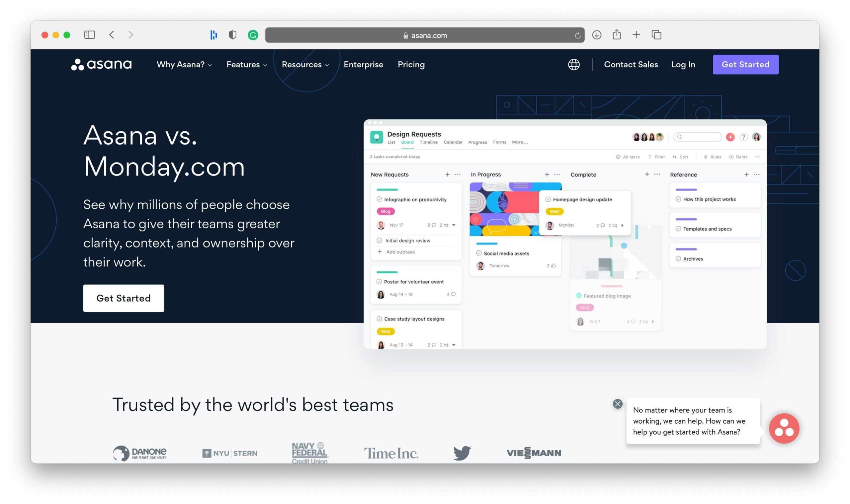Click the Log In button in the navbar
This screenshot has height=504, width=850.
click(x=683, y=64)
